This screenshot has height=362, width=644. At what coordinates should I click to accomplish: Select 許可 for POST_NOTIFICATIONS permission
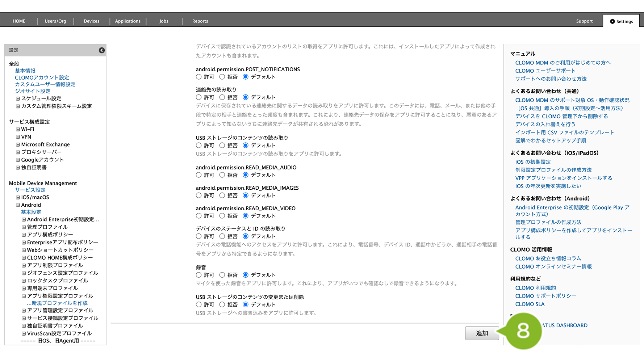199,77
